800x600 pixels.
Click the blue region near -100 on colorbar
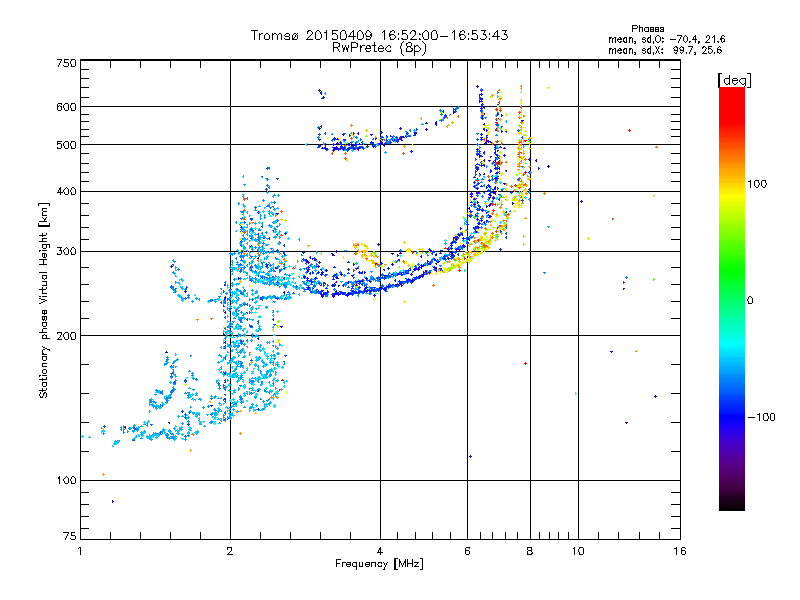coord(732,417)
